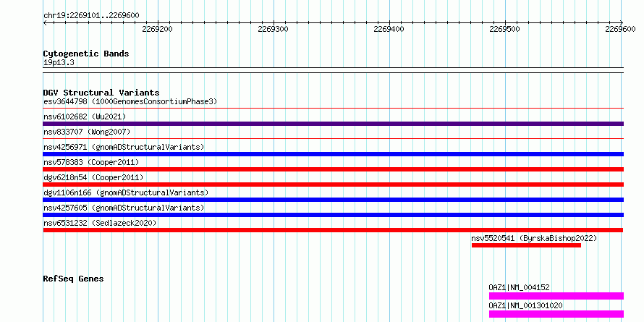Click the 2269400 ruler position
Viewport: 644px width, 322px height.
click(x=389, y=29)
